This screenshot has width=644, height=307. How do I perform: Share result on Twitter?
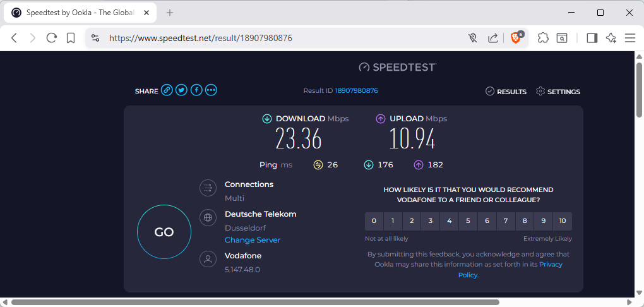[181, 90]
